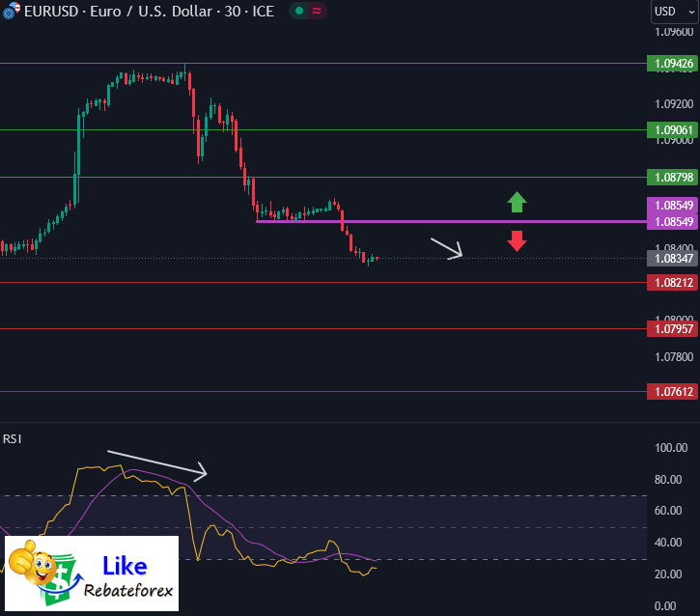The image size is (700, 616).
Task: Click the 1.07800 price axis value
Action: 674,357
